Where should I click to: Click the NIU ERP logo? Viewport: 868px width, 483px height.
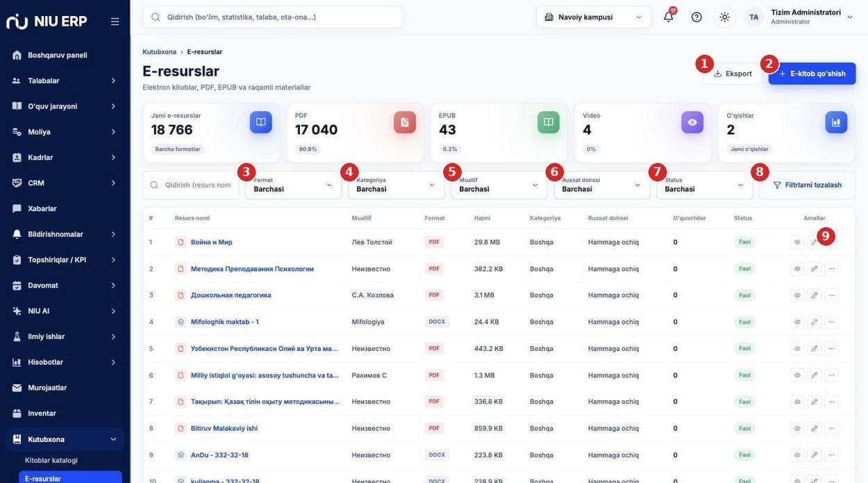point(47,22)
